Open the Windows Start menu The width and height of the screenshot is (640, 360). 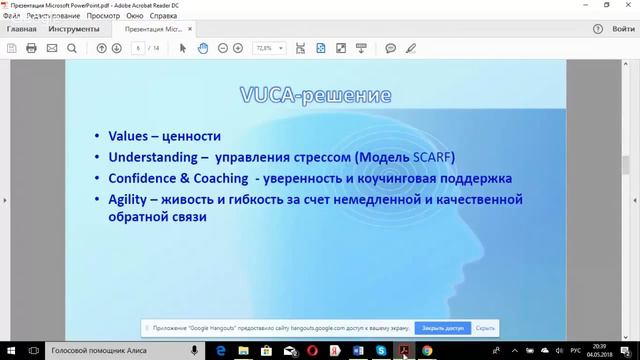11,351
